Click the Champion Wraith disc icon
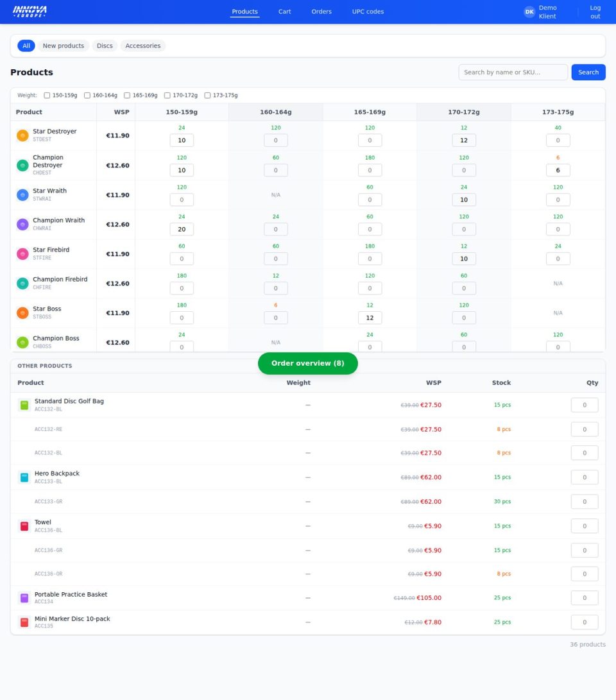616x700 pixels. tap(22, 224)
